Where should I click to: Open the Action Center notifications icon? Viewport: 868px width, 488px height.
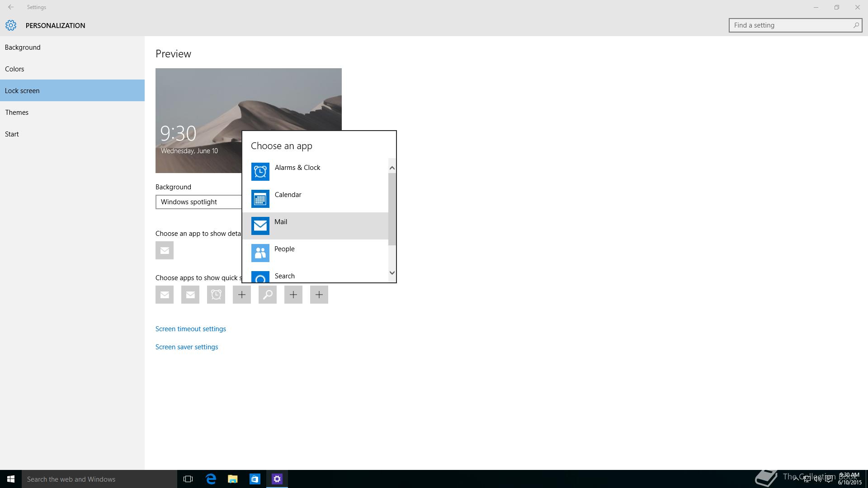[x=829, y=479]
